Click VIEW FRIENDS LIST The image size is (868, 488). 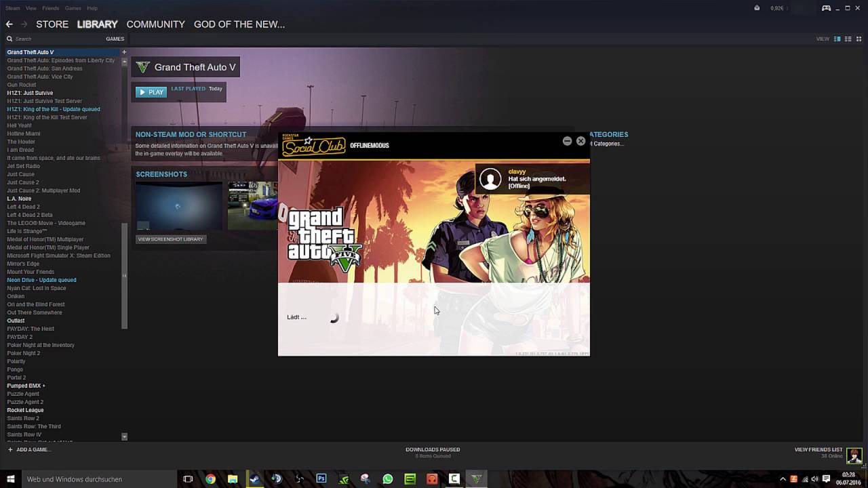818,449
